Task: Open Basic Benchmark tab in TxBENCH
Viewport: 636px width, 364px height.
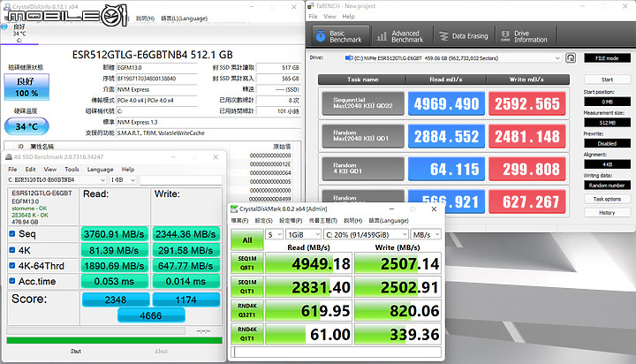Action: click(x=341, y=36)
